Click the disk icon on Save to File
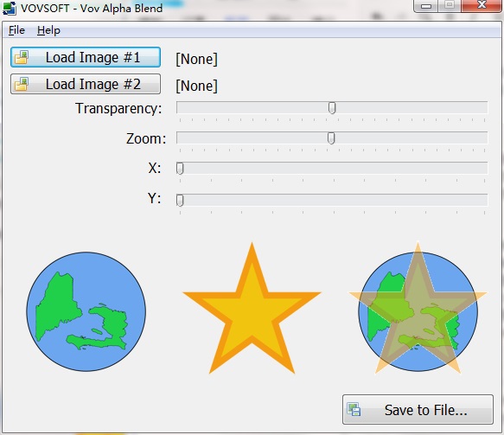Image resolution: width=504 pixels, height=435 pixels. point(354,410)
